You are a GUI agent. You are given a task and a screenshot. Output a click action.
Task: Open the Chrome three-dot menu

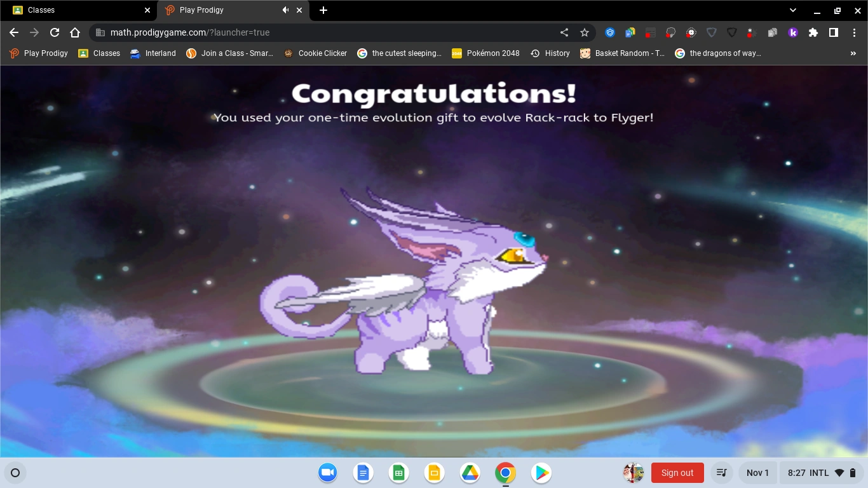[x=855, y=32]
